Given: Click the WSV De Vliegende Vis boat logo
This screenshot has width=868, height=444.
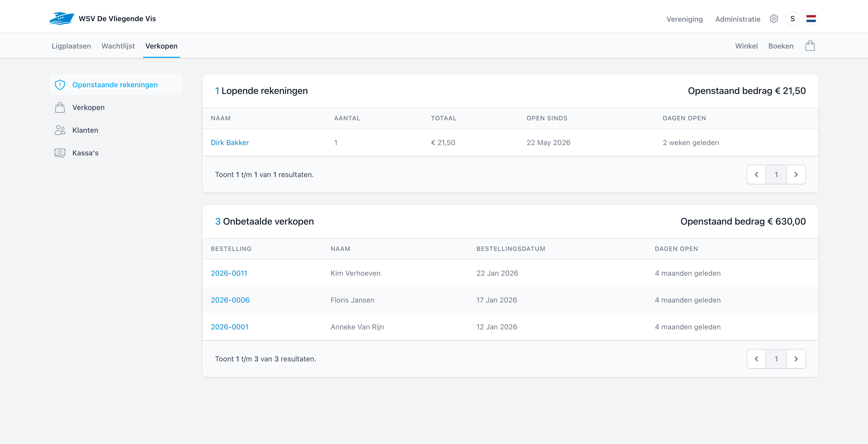Looking at the screenshot, I should pyautogui.click(x=62, y=19).
